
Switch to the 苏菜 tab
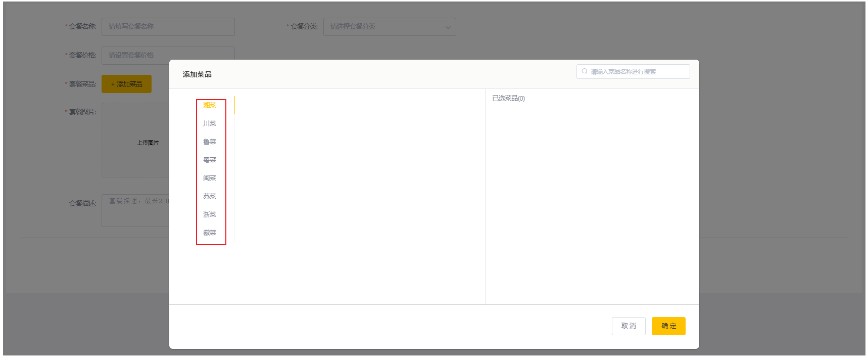tap(210, 196)
